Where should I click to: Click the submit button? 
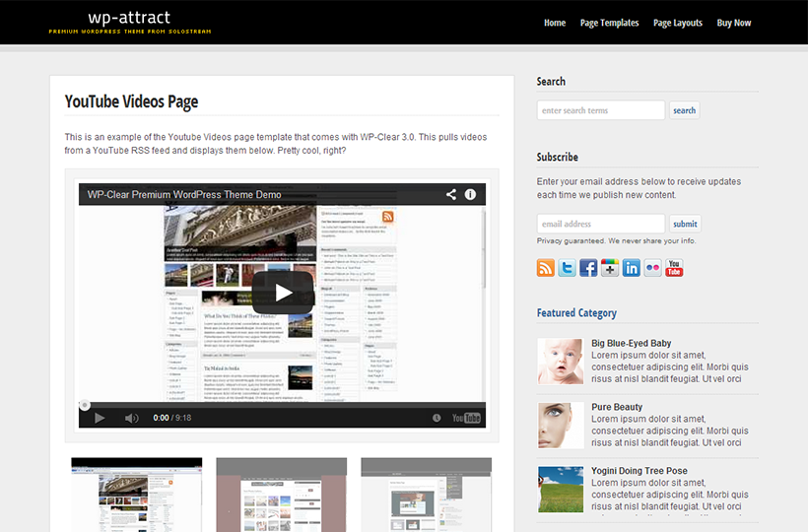(685, 224)
